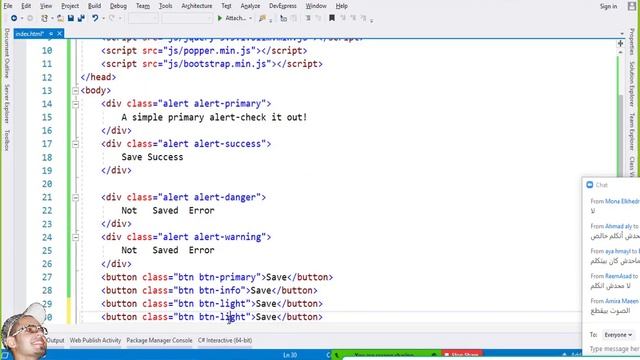
Task: Click the green Start play icon
Action: click(x=220, y=18)
